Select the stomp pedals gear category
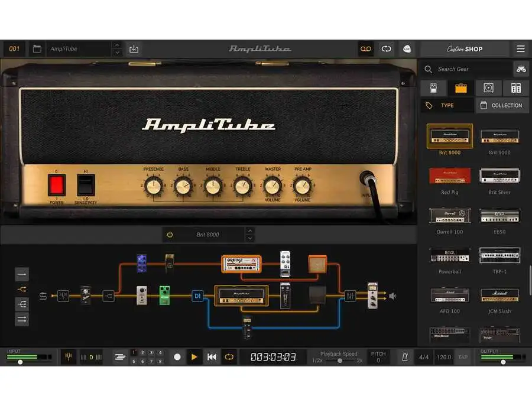Image resolution: width=532 pixels, height=406 pixels. [x=434, y=88]
